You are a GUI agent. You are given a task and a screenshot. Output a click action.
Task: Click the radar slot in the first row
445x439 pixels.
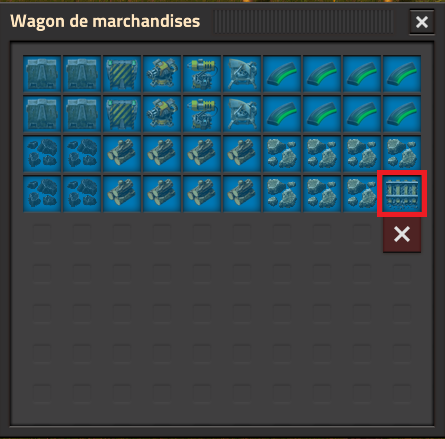pos(242,73)
